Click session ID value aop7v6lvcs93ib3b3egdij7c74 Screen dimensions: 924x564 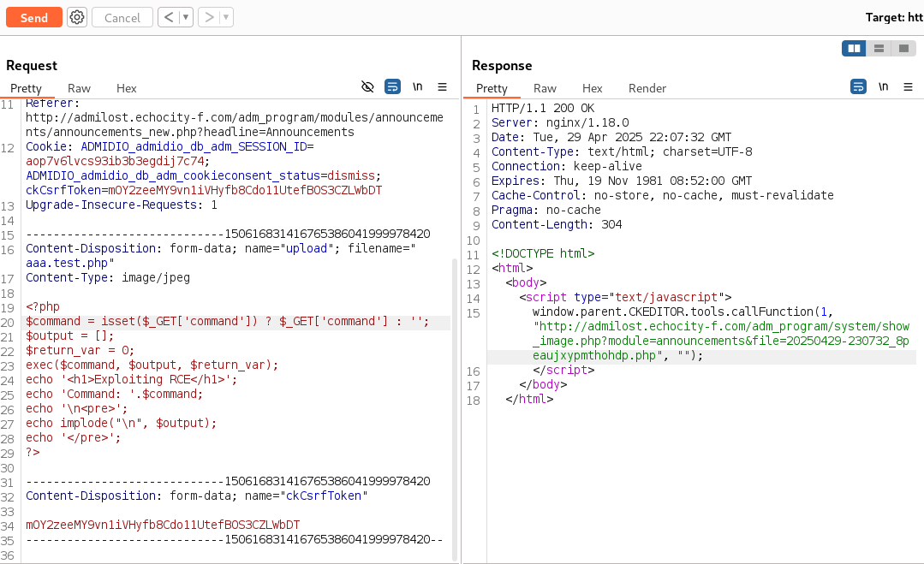click(x=115, y=161)
